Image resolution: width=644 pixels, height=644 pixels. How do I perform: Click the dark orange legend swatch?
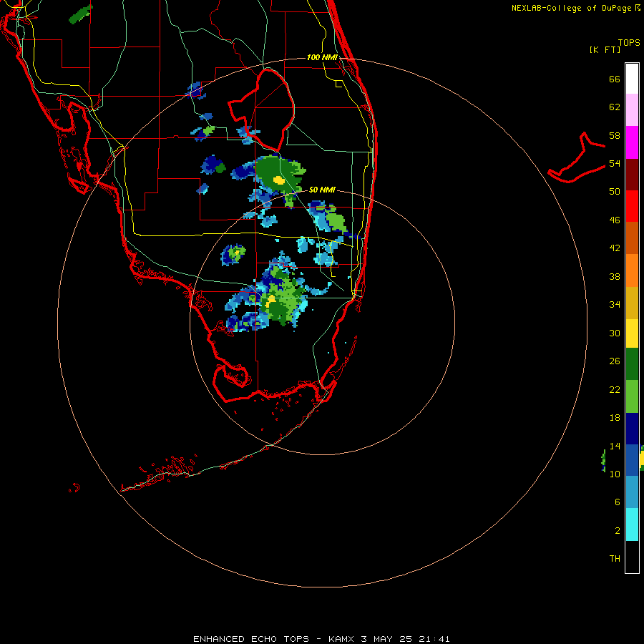point(632,238)
